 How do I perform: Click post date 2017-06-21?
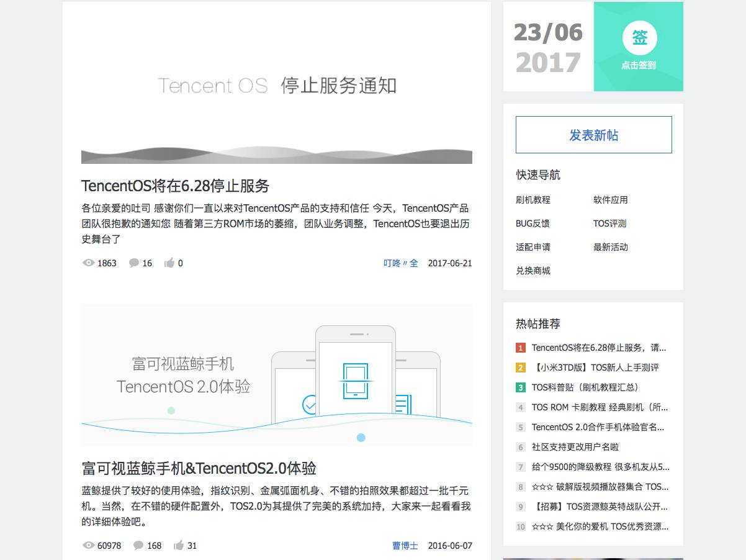point(450,263)
